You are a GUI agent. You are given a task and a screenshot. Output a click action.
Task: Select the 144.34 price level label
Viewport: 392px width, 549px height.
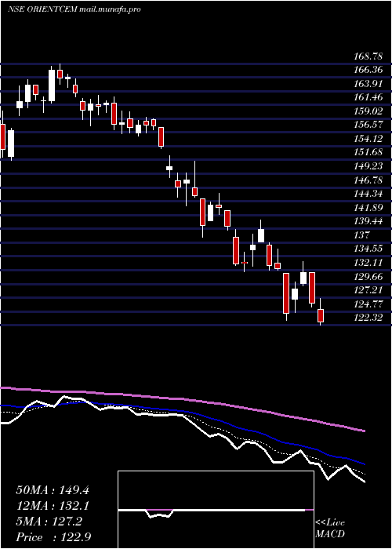tap(368, 193)
